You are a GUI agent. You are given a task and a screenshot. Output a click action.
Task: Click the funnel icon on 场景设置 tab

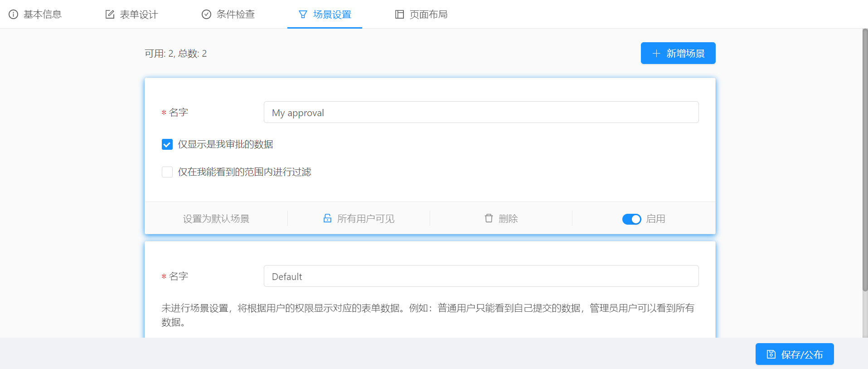coord(303,15)
